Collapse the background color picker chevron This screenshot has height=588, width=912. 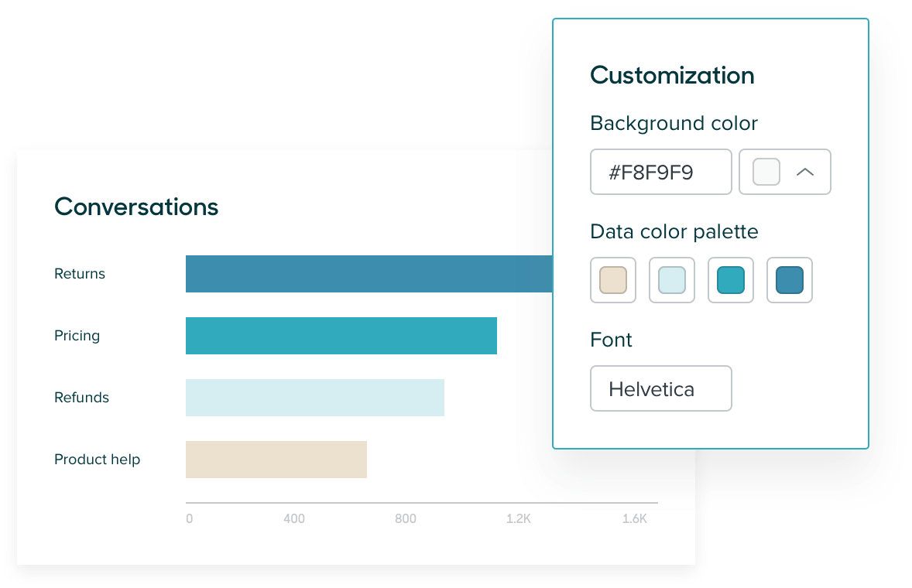coord(805,172)
